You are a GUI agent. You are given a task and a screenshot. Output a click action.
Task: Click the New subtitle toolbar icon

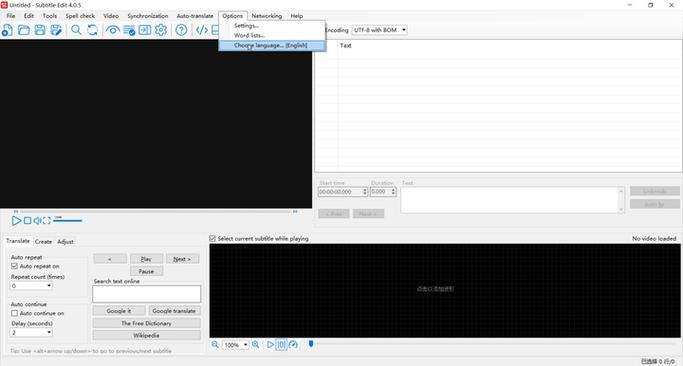(7, 30)
